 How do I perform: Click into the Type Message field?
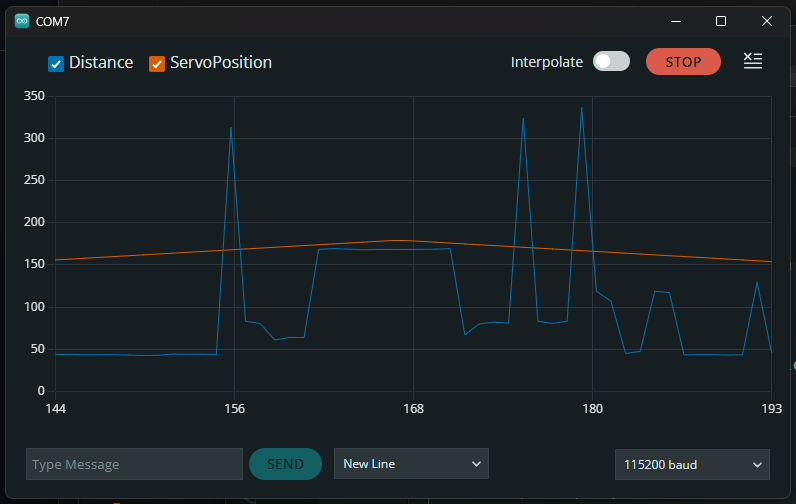coord(134,464)
